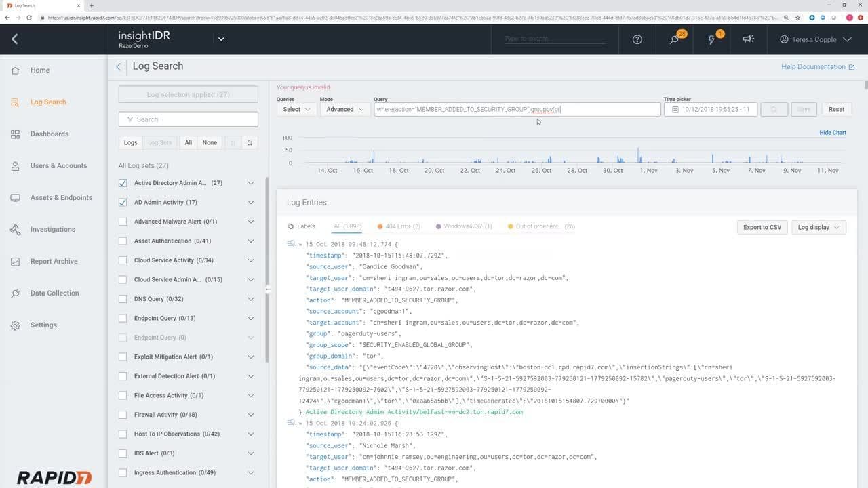Image resolution: width=868 pixels, height=488 pixels.
Task: Open the Teresa Copple user menu
Action: click(815, 39)
